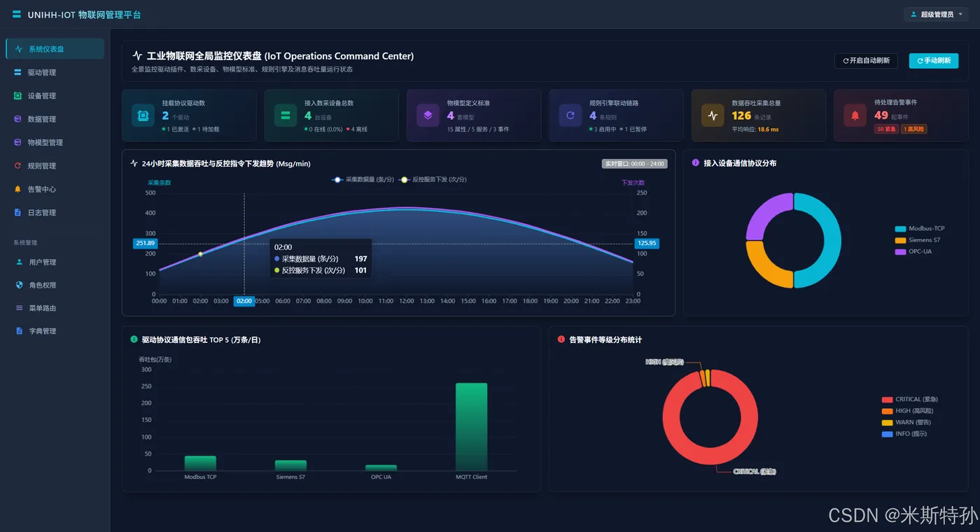
Task: Click the 12:00 label on trend chart axis
Action: pyautogui.click(x=407, y=301)
